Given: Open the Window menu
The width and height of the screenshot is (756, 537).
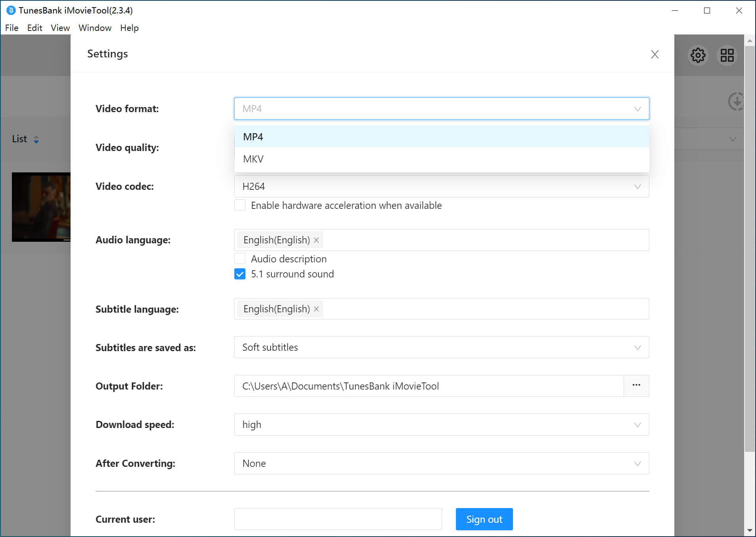Looking at the screenshot, I should point(95,28).
